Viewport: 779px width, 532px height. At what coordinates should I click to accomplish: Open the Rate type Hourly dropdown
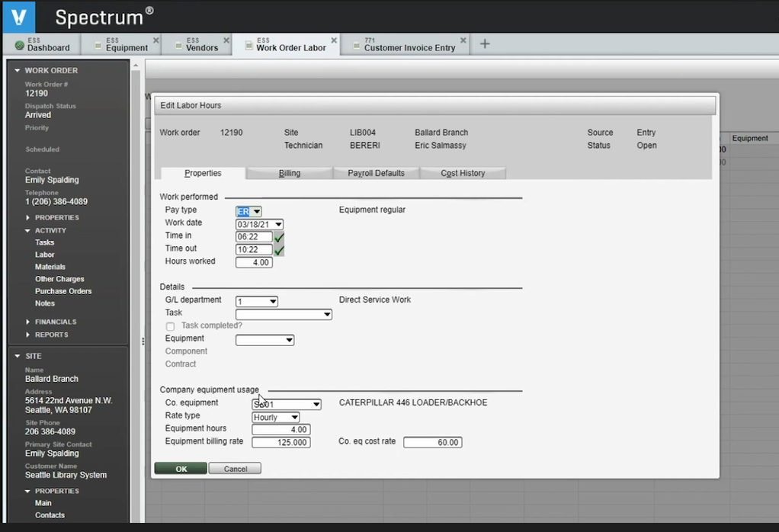coord(294,418)
